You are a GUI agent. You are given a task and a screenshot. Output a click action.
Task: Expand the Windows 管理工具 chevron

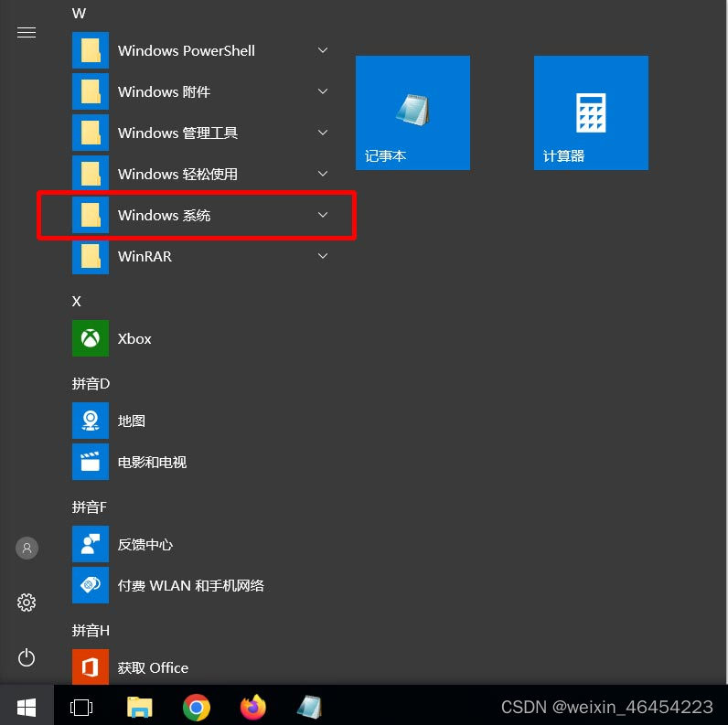pos(323,133)
